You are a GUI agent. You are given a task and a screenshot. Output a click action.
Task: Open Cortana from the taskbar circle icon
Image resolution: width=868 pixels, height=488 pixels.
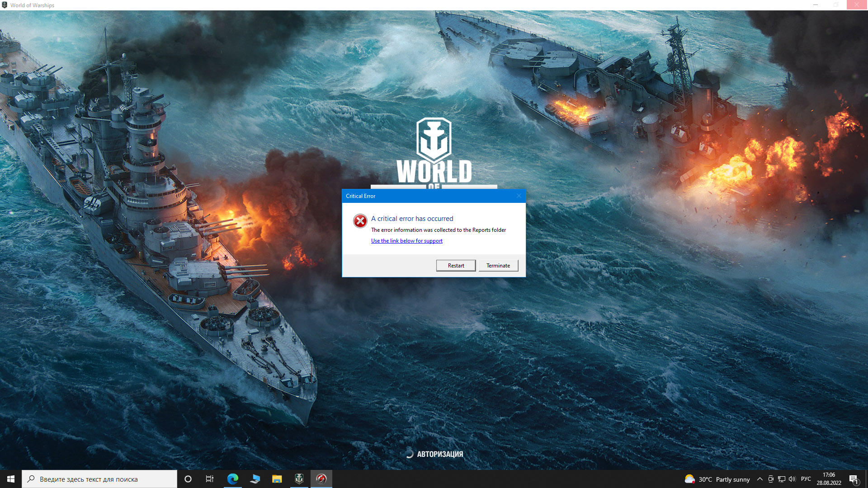tap(188, 479)
